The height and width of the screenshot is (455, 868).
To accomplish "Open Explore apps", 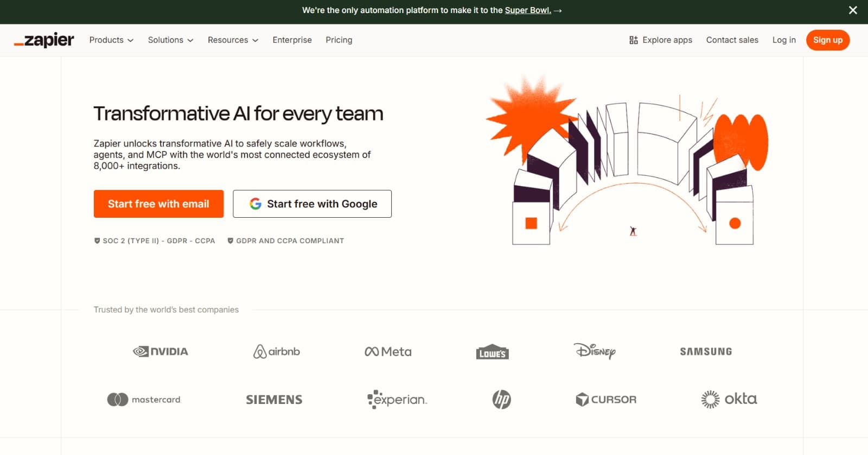I will (x=661, y=40).
